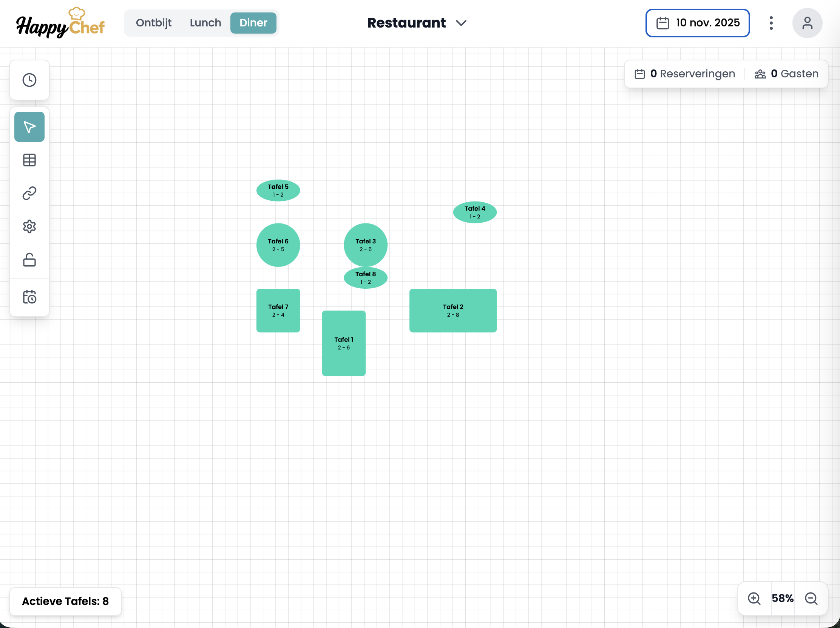The image size is (840, 628).
Task: Toggle the layout lock icon
Action: [29, 260]
